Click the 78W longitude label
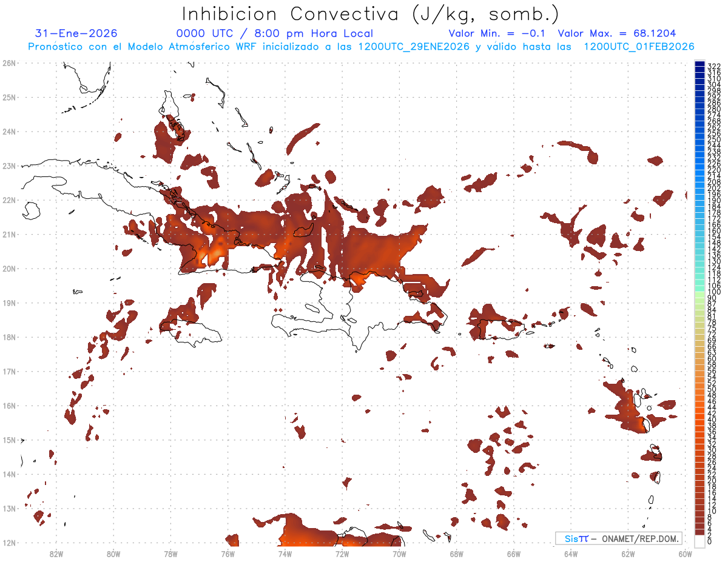 tap(170, 554)
